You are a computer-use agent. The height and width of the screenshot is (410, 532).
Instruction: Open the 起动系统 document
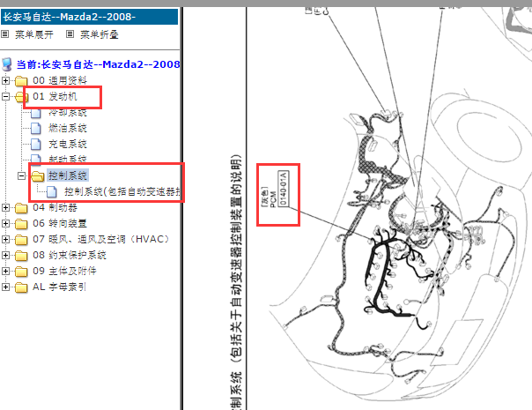point(68,160)
